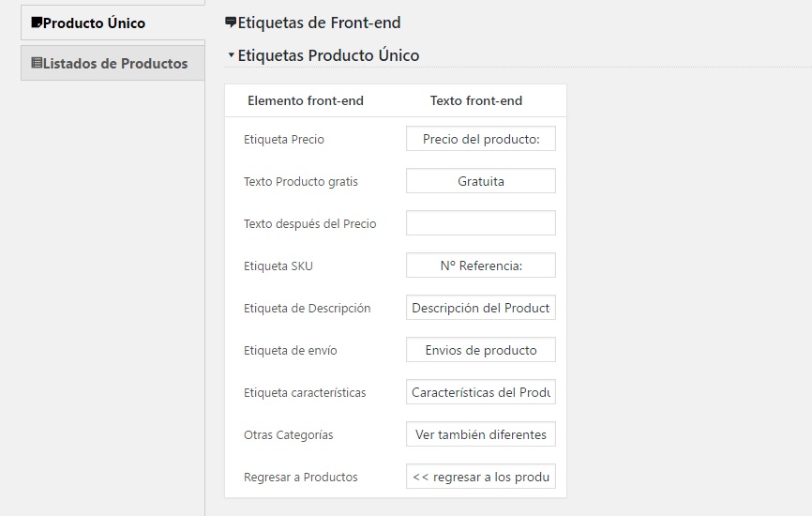Image resolution: width=812 pixels, height=516 pixels.
Task: Click the Etiqueta SKU row label
Action: click(278, 266)
